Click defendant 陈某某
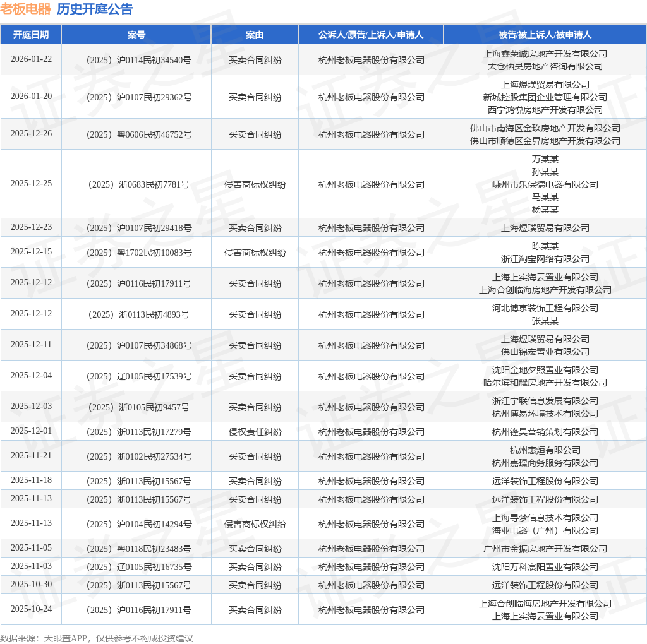This screenshot has width=647, height=644. coord(545,246)
